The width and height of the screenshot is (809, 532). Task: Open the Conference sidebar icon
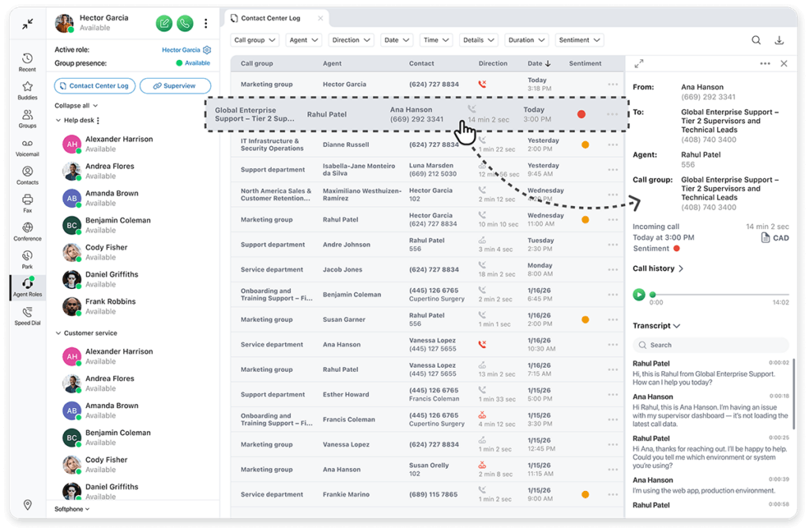pos(27,231)
